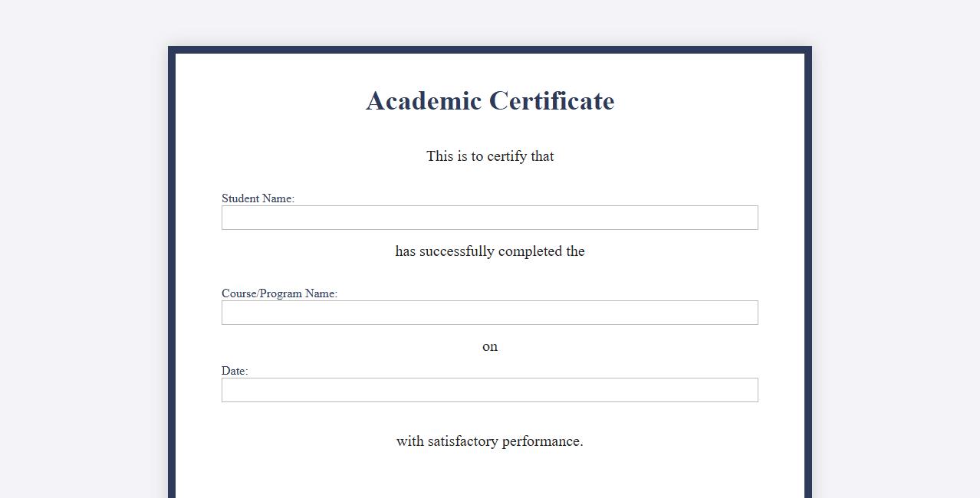Screen dimensions: 980x498
Task: Click the certificate's navy top border
Action: 490,50
